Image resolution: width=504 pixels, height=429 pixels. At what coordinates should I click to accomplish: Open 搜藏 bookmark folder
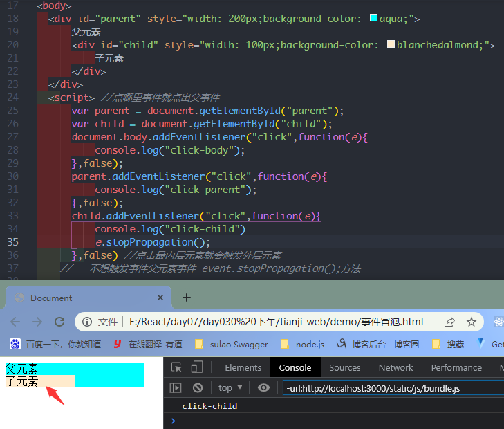click(x=448, y=344)
